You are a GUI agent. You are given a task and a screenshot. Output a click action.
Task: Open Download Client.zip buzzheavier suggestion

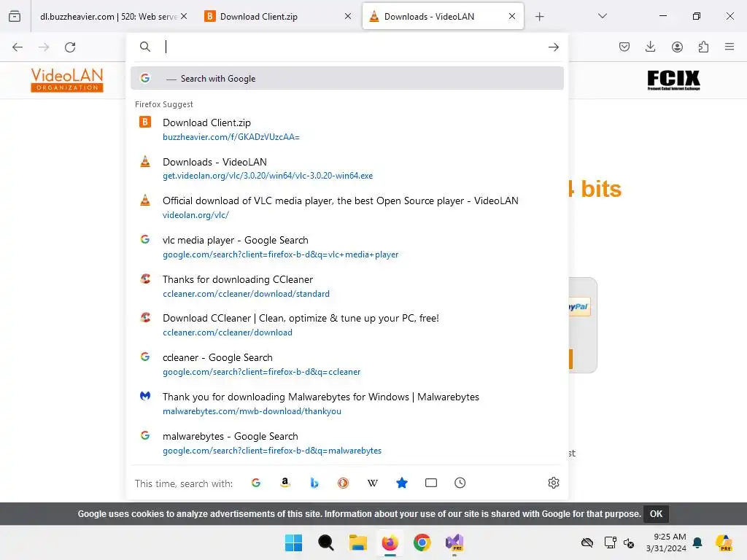pos(347,130)
